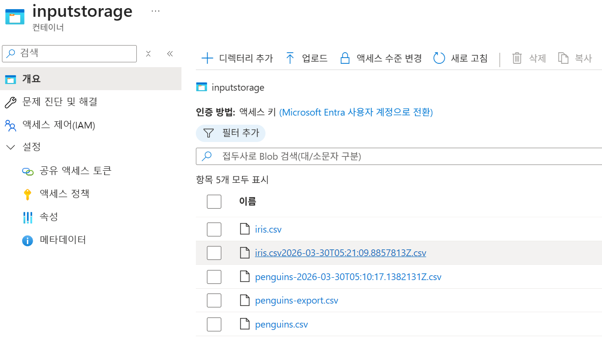Screen dimensions: 602x364
Task: Click the 복사 copy icon
Action: tap(563, 59)
